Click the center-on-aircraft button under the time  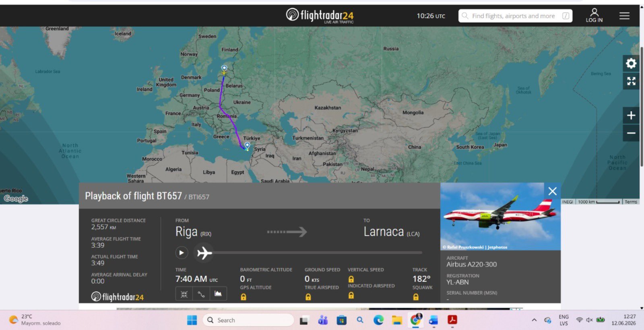(184, 294)
